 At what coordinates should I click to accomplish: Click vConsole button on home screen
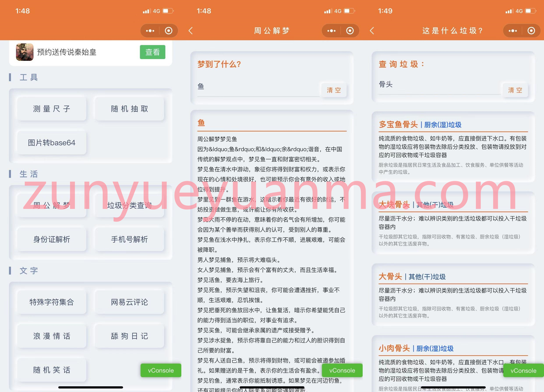click(161, 370)
